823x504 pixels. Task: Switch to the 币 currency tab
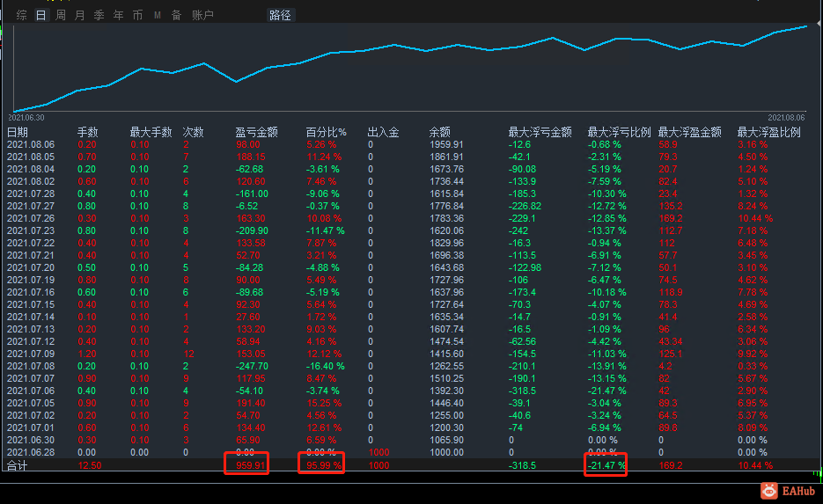pos(137,15)
